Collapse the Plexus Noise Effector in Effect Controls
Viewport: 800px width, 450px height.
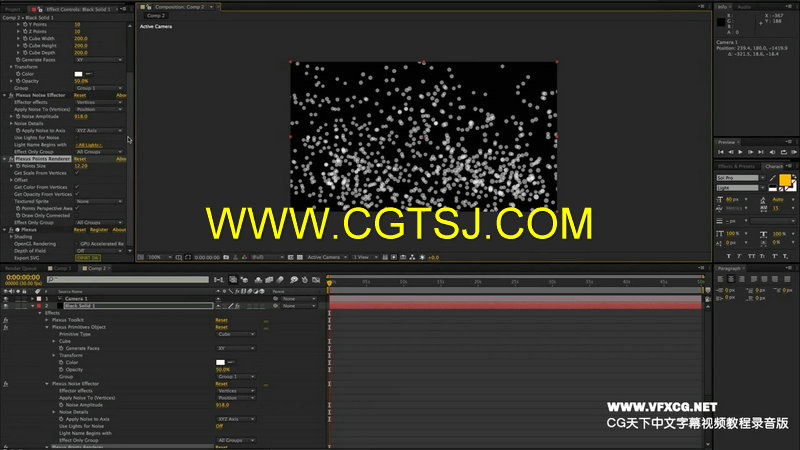[x=5, y=95]
